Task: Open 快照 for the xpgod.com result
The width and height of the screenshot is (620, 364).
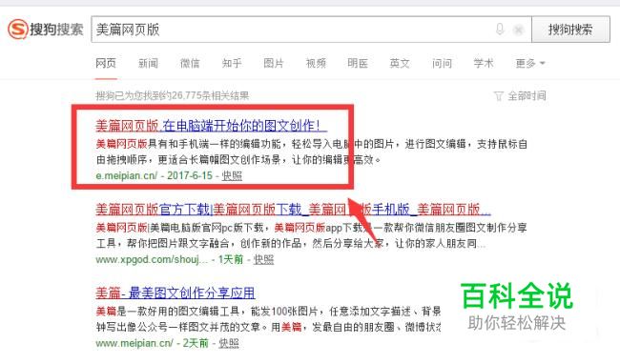Action: (x=263, y=259)
